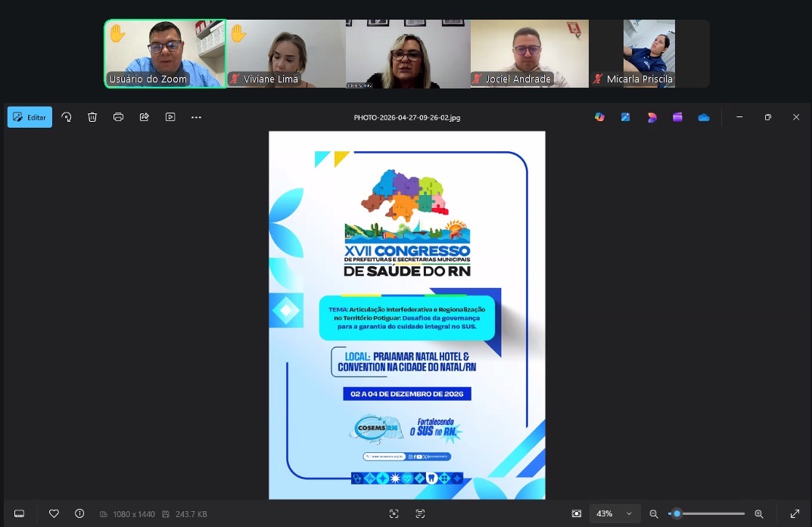Screen dimensions: 812x527
Task: Click the scan text icon
Action: click(420, 513)
